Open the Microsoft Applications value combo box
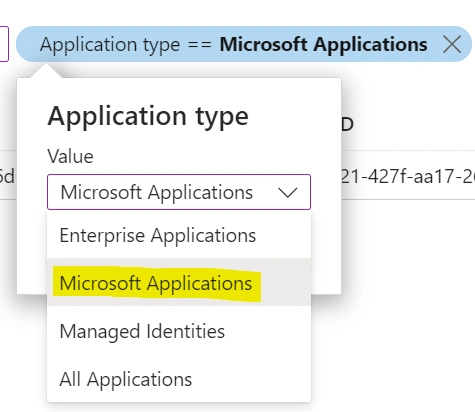The width and height of the screenshot is (475, 412). (x=179, y=192)
